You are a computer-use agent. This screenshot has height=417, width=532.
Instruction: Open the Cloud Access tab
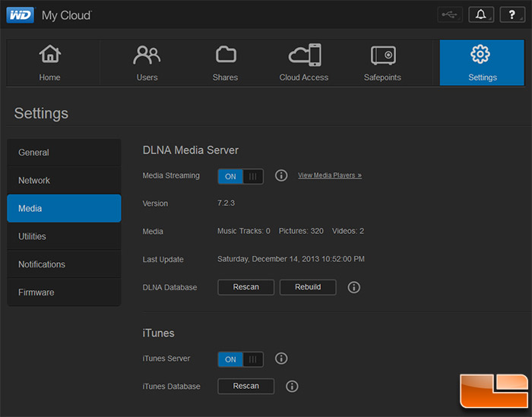304,63
